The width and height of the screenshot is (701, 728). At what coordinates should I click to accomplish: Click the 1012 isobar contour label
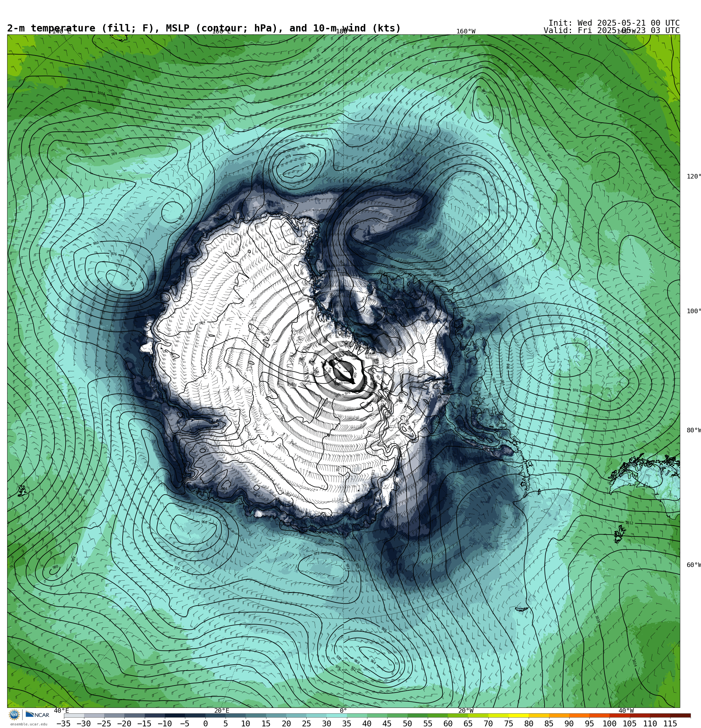[x=629, y=523]
